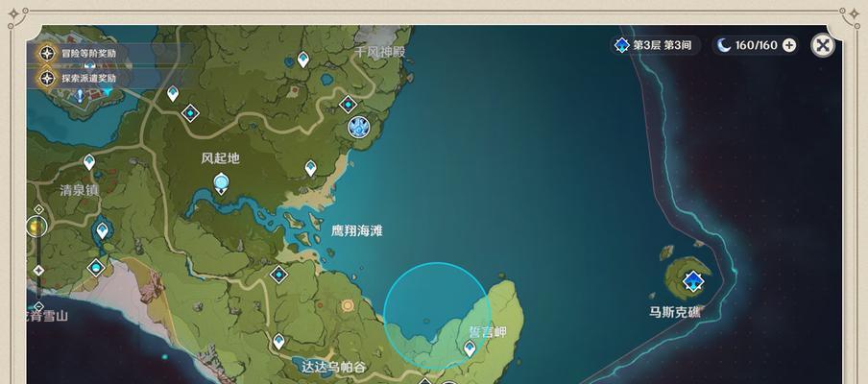This screenshot has width=868, height=384.
Task: Click yellow quest marker on left edge
Action: (x=36, y=227)
